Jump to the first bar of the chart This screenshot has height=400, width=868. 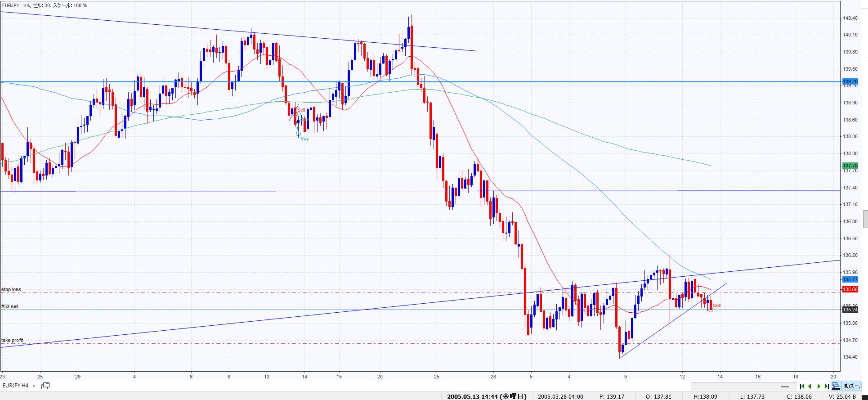pos(802,386)
